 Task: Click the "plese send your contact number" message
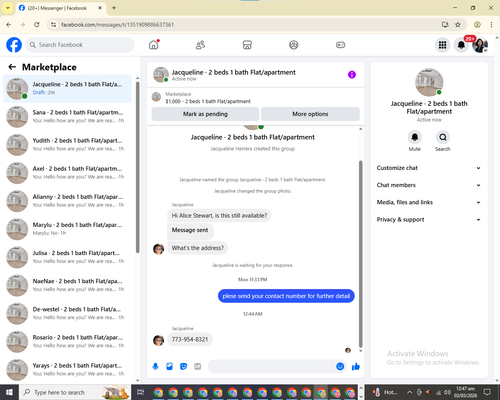click(x=286, y=296)
